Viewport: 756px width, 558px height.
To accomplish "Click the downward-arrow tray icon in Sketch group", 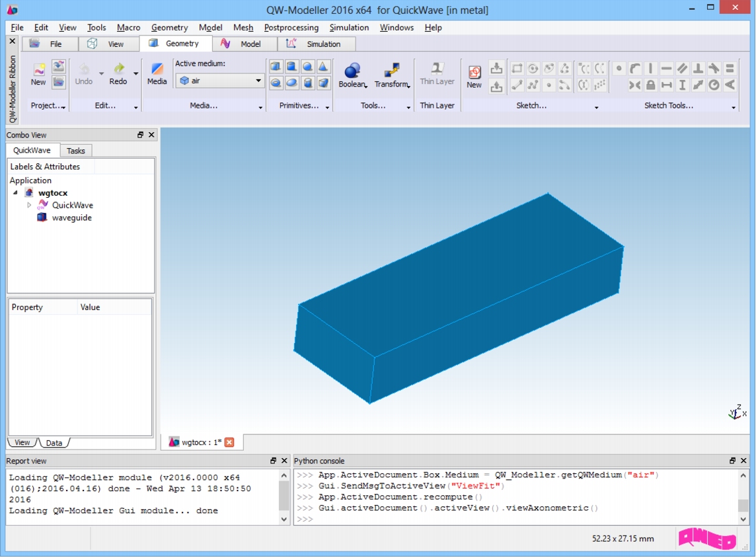I will click(496, 68).
